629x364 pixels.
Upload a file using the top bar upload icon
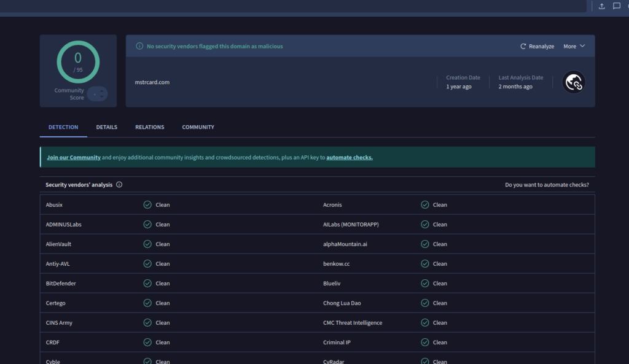[x=601, y=6]
